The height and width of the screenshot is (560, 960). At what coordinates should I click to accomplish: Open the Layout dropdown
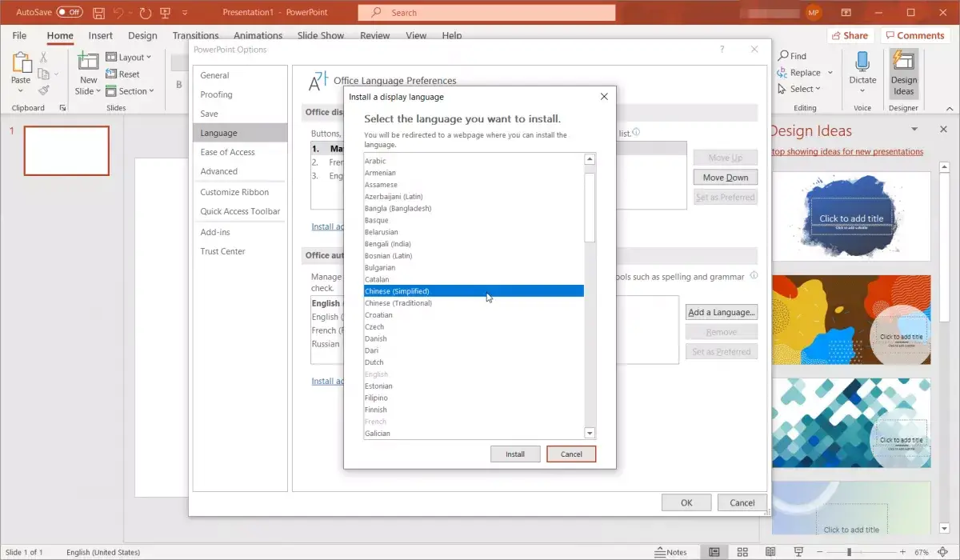pyautogui.click(x=129, y=58)
